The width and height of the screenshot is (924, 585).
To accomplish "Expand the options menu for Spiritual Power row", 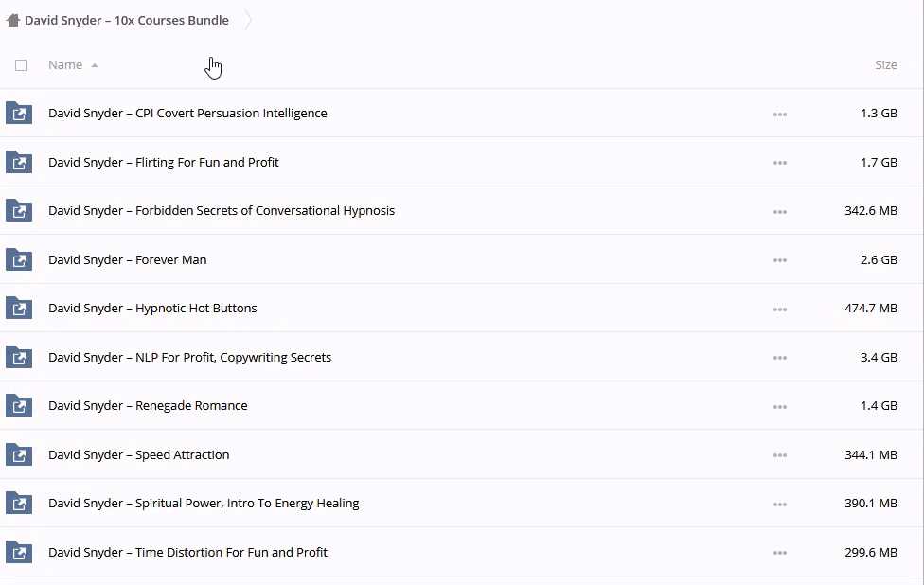I will pyautogui.click(x=779, y=504).
